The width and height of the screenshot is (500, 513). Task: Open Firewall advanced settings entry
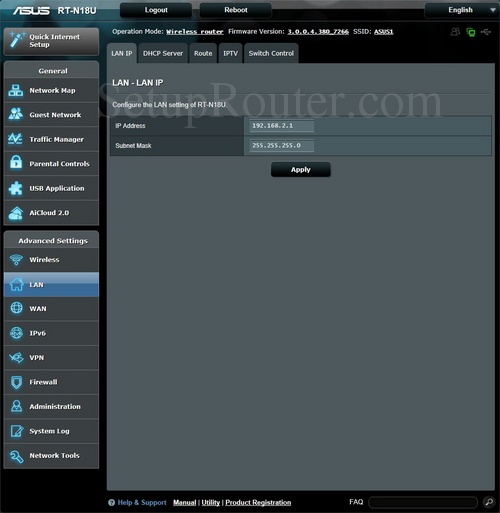click(51, 382)
